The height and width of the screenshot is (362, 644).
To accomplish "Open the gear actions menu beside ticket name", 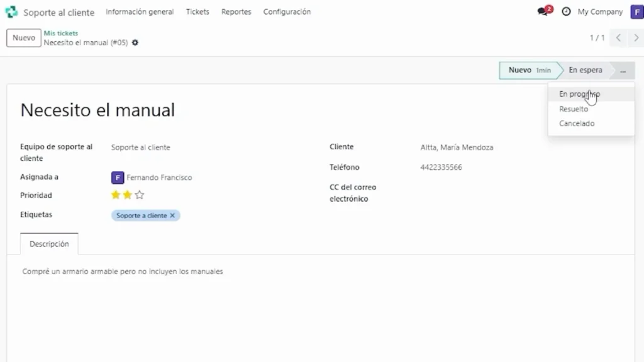I will [x=135, y=43].
